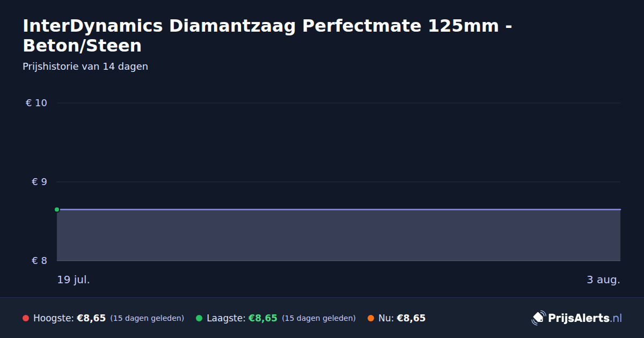Click the 15 dagen geleden note after Hoogste
Screen dimensions: 644x338
point(147,318)
